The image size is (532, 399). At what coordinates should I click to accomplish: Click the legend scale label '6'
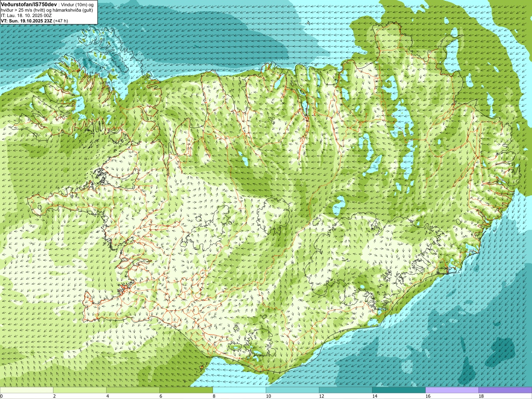(x=161, y=397)
